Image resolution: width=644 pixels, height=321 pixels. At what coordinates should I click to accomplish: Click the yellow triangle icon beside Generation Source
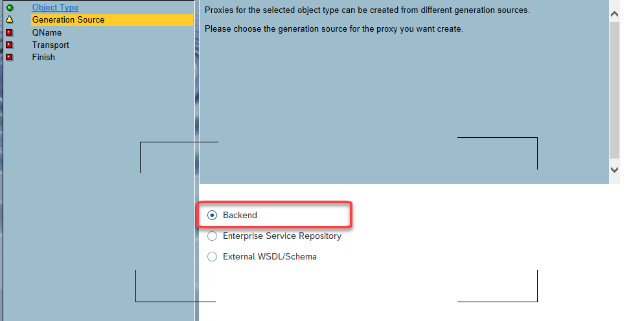pos(9,20)
